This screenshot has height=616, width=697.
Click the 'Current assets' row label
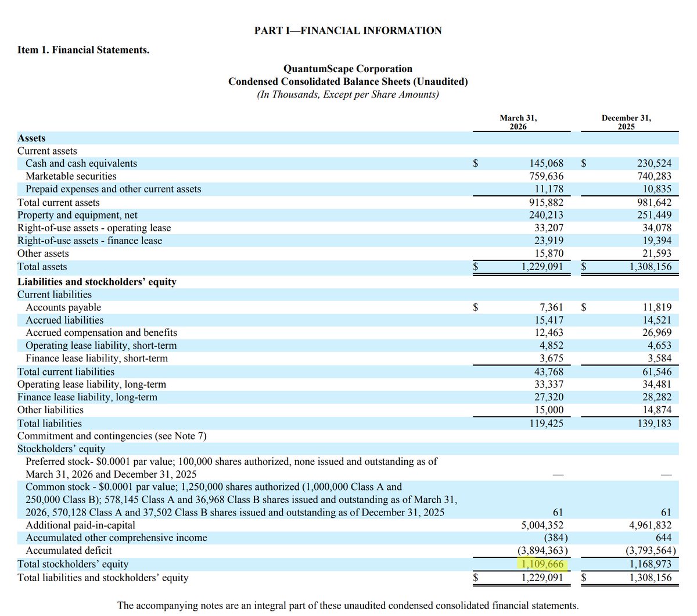pyautogui.click(x=47, y=151)
